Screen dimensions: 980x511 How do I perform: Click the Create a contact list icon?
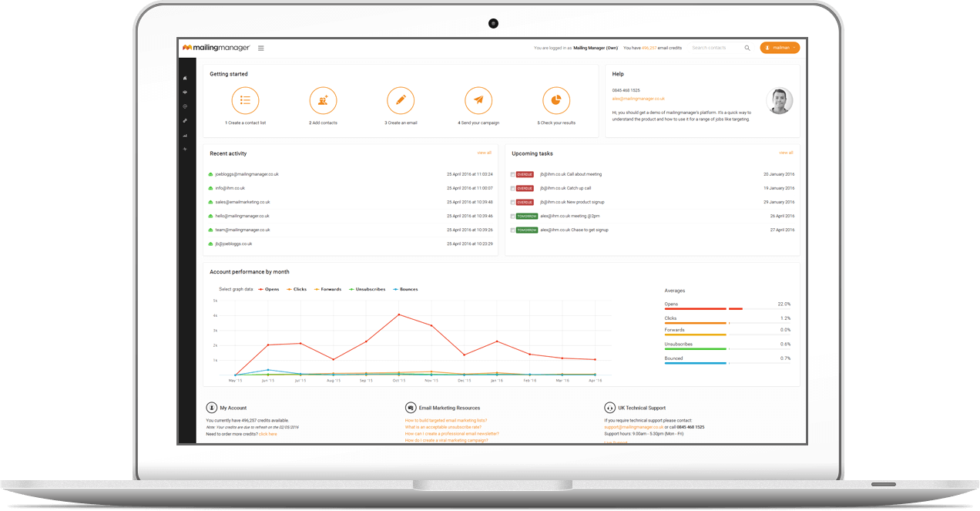tap(245, 100)
